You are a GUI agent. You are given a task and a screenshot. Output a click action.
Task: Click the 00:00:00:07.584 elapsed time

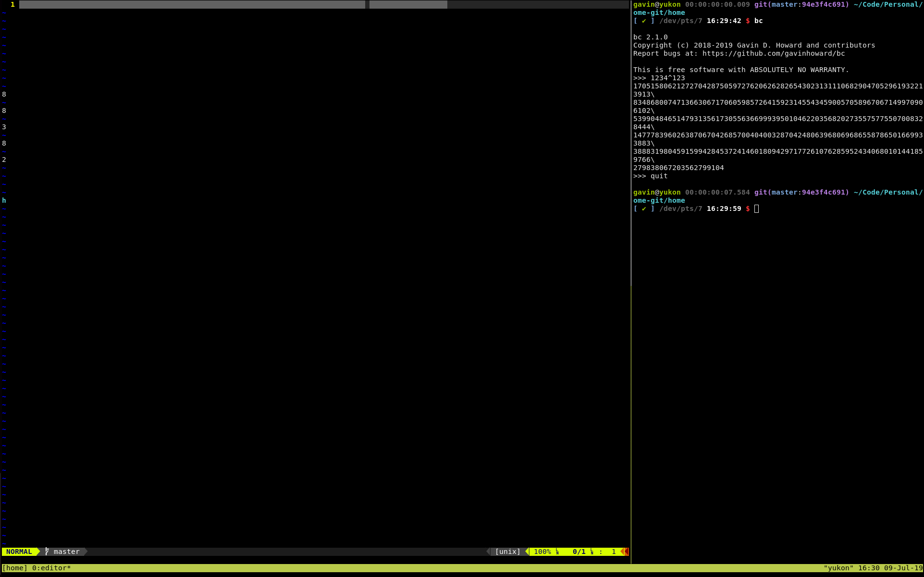click(717, 192)
